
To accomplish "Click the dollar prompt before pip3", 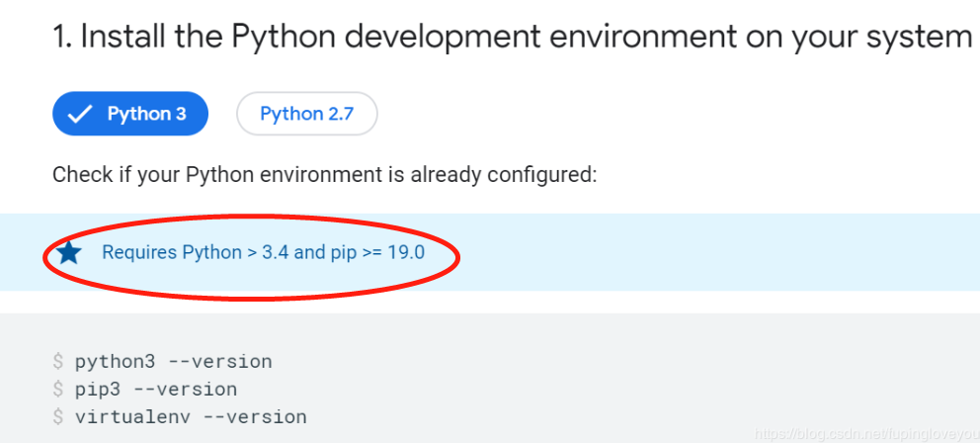I will tap(60, 389).
